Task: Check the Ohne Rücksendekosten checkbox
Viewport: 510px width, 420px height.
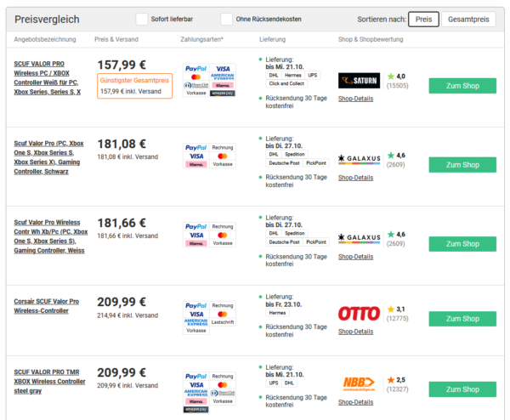Action: click(x=226, y=20)
